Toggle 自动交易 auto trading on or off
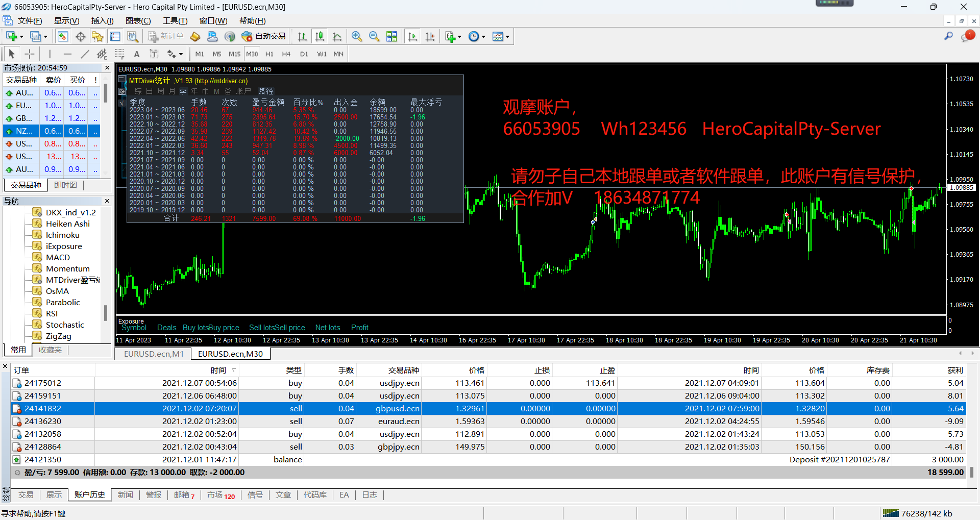This screenshot has width=980, height=520. point(263,37)
